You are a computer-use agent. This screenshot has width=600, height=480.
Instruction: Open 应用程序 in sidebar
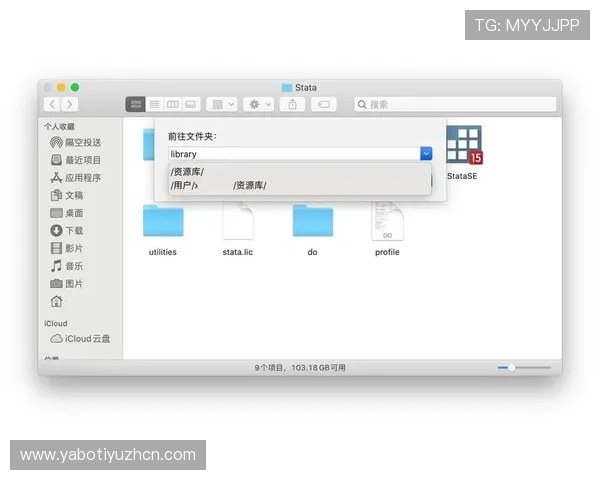[76, 178]
